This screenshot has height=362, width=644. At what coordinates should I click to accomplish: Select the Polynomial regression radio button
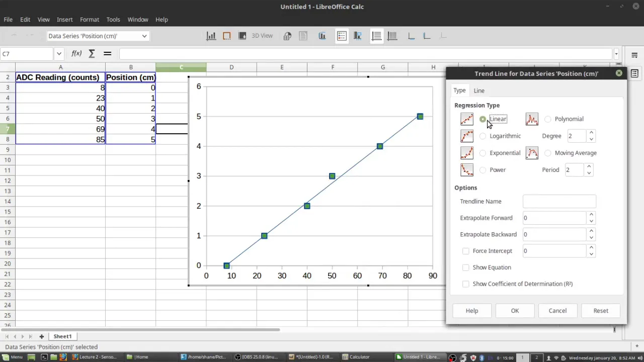(548, 119)
